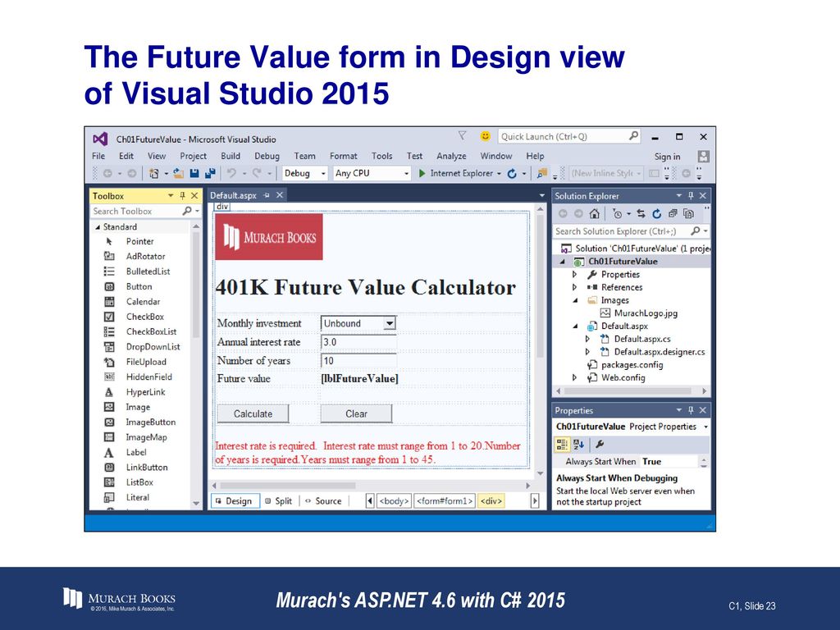Collapse the Images folder node
Viewport: 840px width, 630px height.
(575, 300)
